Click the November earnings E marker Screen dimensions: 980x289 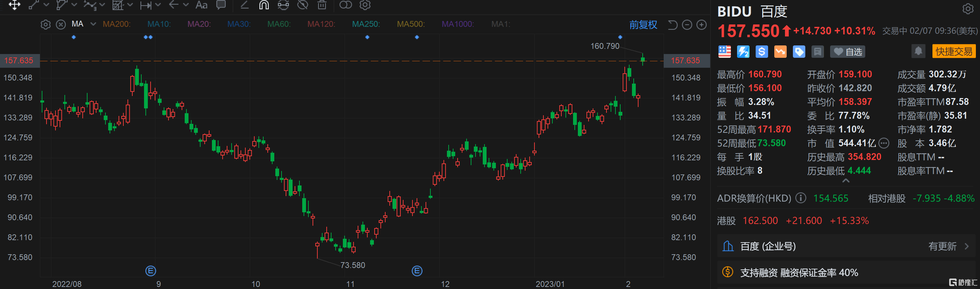(x=417, y=271)
